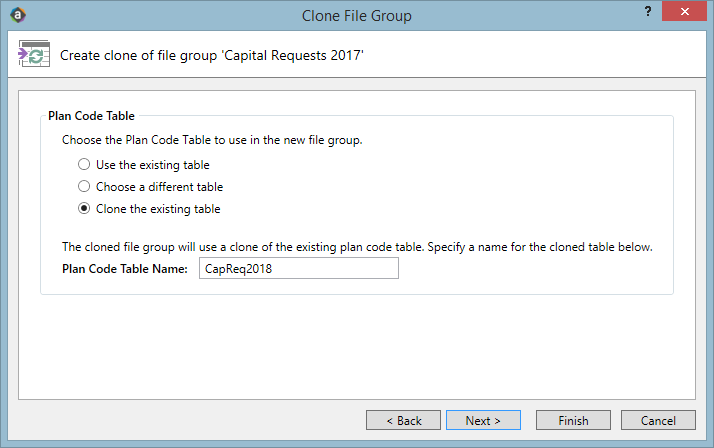This screenshot has width=714, height=448.
Task: Click the 'Choose the Plan Code Table' instruction text
Action: coord(212,140)
